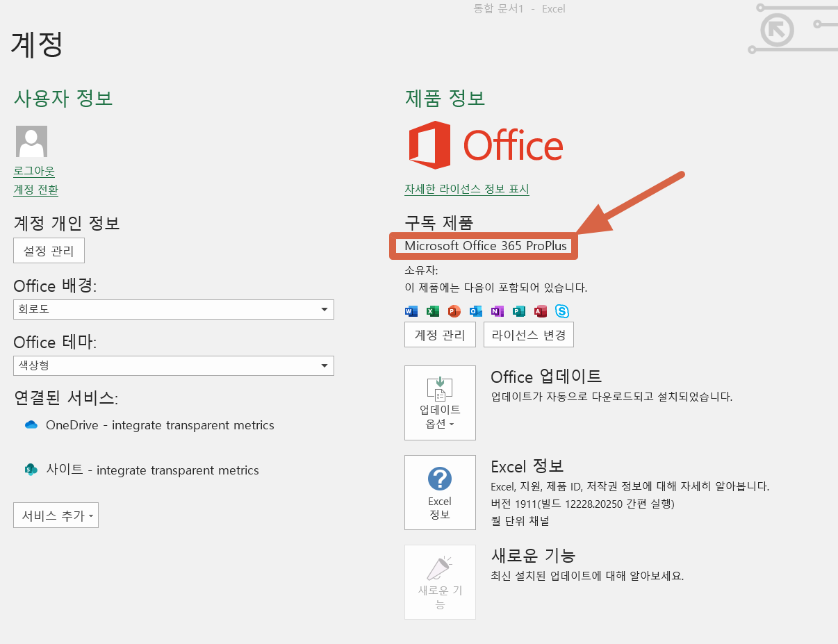Select OneDrive - integrate transparent metrics service
This screenshot has width=838, height=644.
[x=149, y=425]
